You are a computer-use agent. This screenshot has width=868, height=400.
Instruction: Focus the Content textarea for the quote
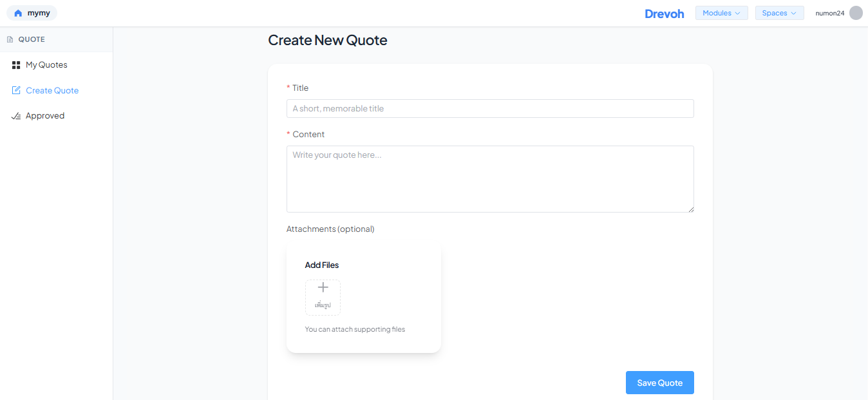[490, 178]
